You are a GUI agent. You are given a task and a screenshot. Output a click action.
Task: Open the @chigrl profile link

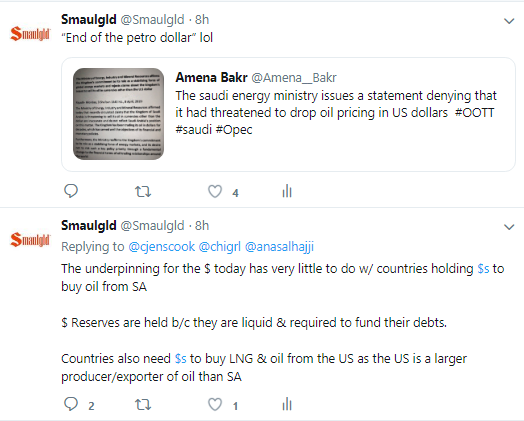pos(220,247)
